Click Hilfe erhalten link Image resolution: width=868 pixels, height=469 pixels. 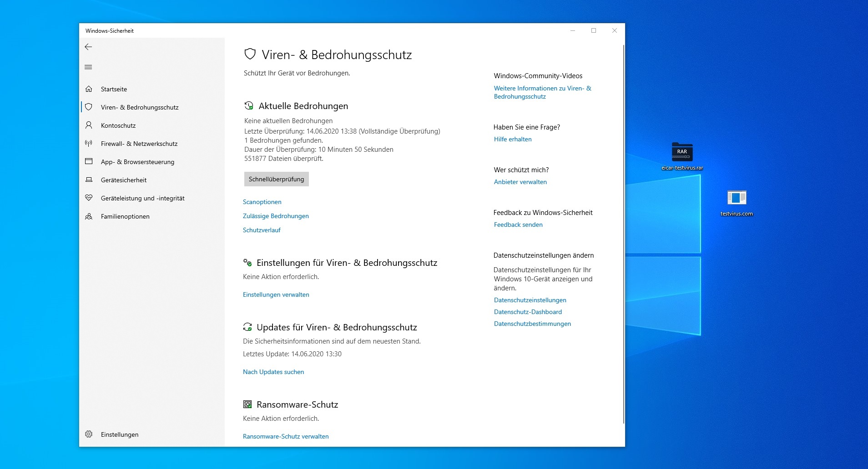[513, 139]
